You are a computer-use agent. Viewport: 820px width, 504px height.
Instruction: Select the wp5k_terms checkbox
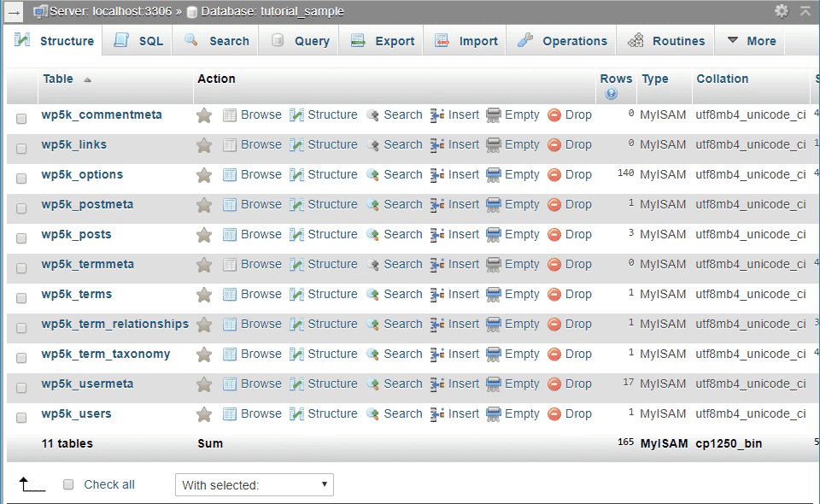(21, 297)
